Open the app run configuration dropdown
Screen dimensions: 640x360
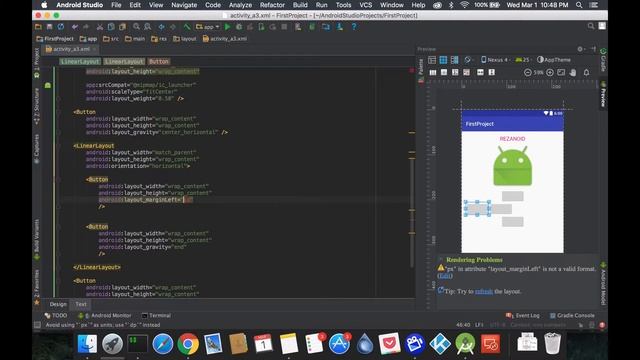point(208,27)
